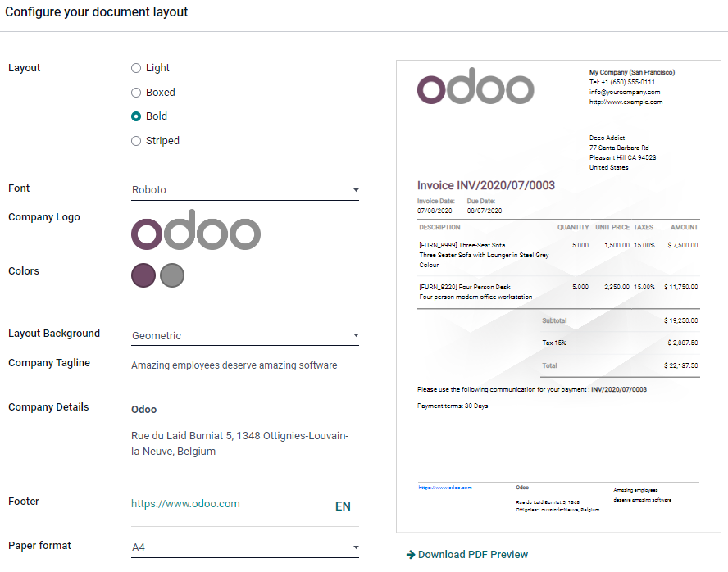
Task: Pick the Striped layout option
Action: [136, 141]
